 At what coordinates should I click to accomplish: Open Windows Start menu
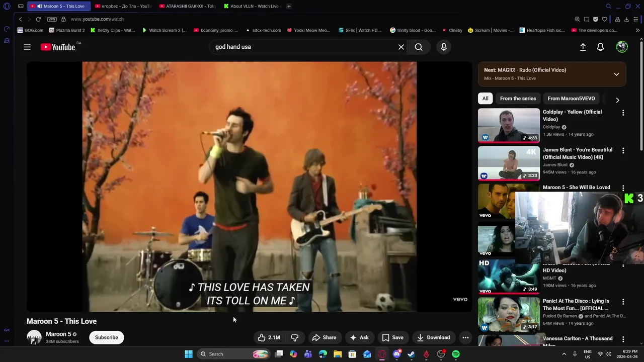188,354
